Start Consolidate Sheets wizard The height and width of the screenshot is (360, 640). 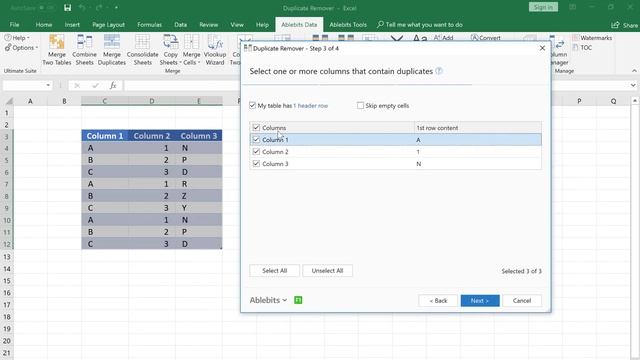point(142,50)
